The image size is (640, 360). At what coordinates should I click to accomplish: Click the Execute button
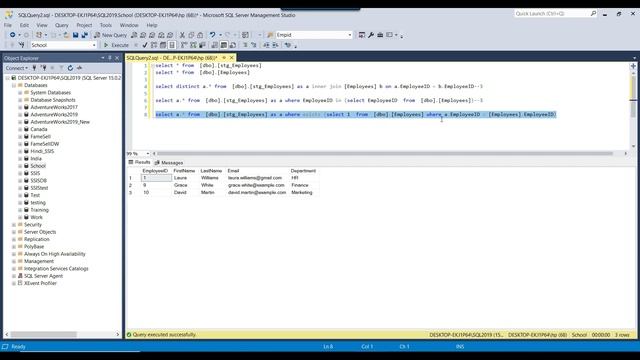[x=116, y=45]
